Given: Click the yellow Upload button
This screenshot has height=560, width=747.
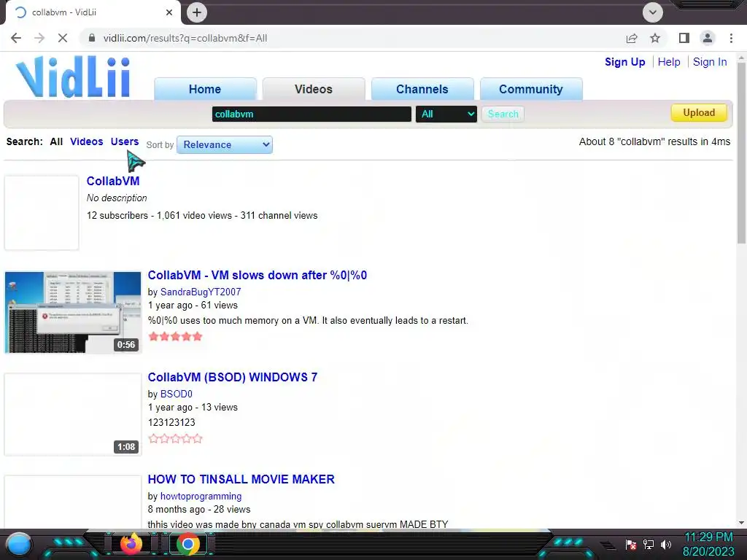Looking at the screenshot, I should [699, 113].
